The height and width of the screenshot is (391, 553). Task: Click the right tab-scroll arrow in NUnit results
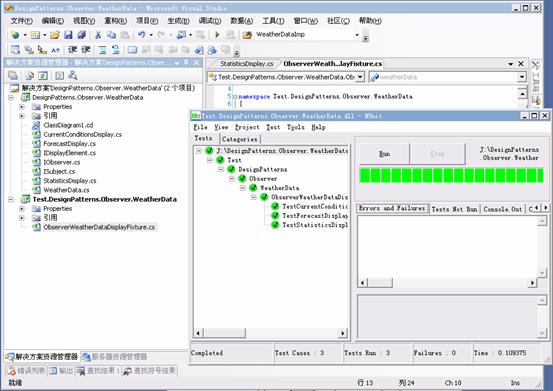pos(546,208)
